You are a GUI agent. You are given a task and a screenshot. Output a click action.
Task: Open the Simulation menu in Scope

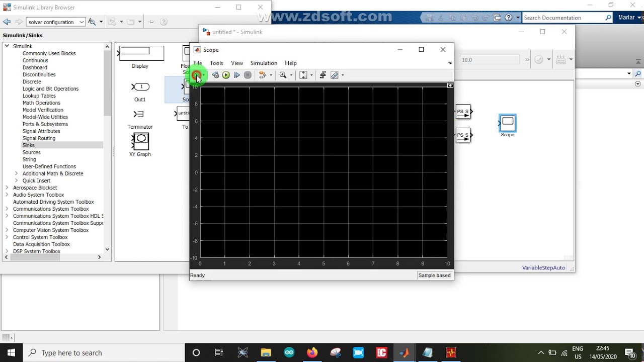tap(264, 63)
